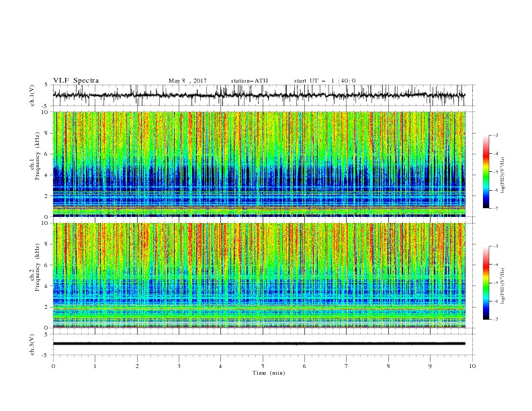
Task: Click the "ch.1(V)" axis label
Action: (x=32, y=95)
